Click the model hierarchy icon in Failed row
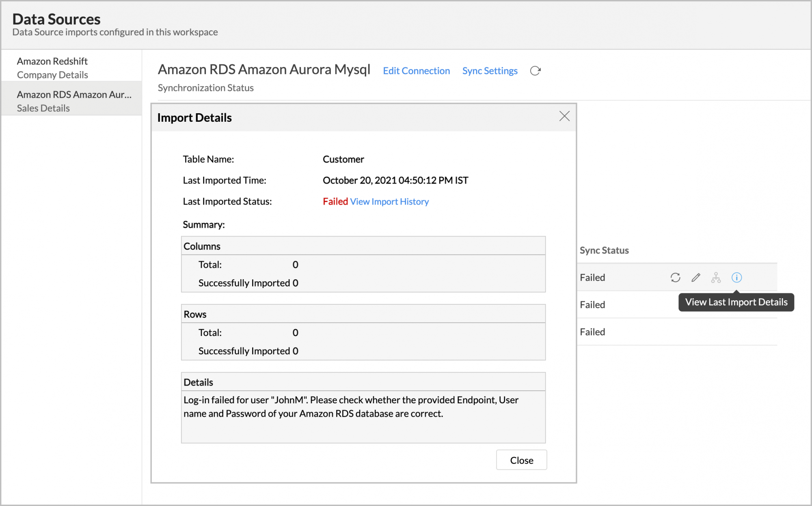The height and width of the screenshot is (506, 812). [716, 278]
